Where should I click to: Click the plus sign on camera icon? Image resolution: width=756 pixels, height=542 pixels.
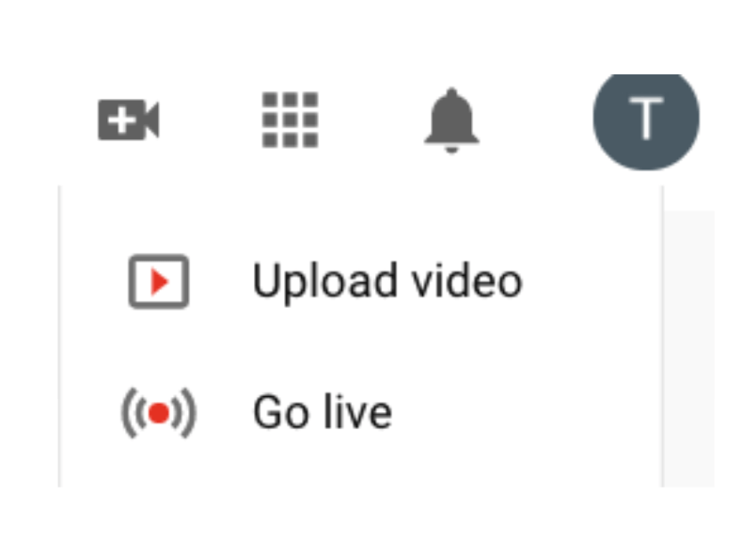pos(121,120)
